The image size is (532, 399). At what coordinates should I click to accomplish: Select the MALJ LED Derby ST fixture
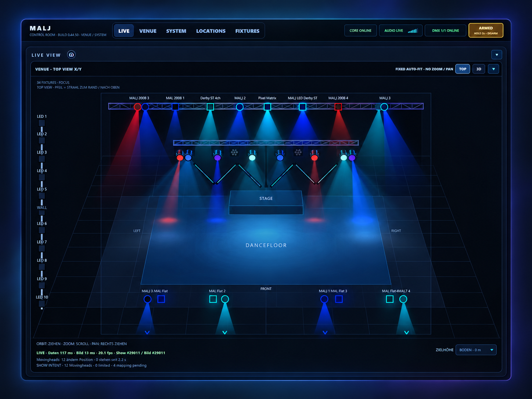(302, 107)
